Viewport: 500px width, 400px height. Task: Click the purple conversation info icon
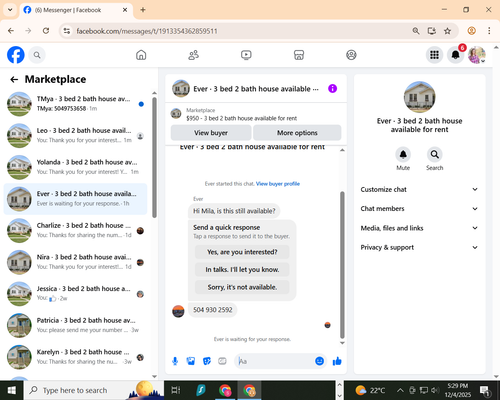click(332, 89)
